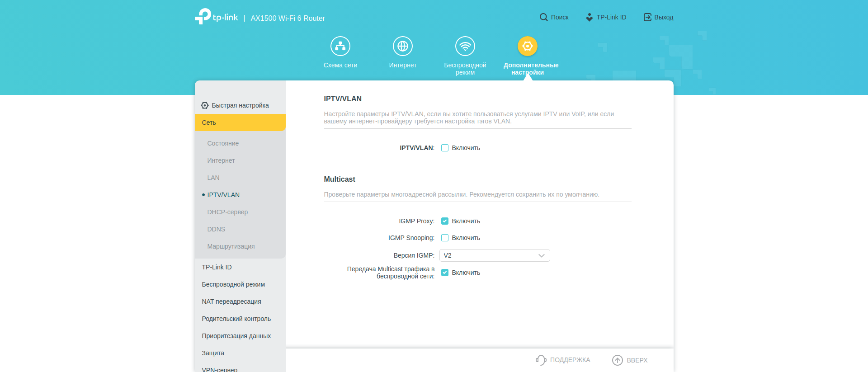Open DHCP-сервер submenu item

click(227, 212)
